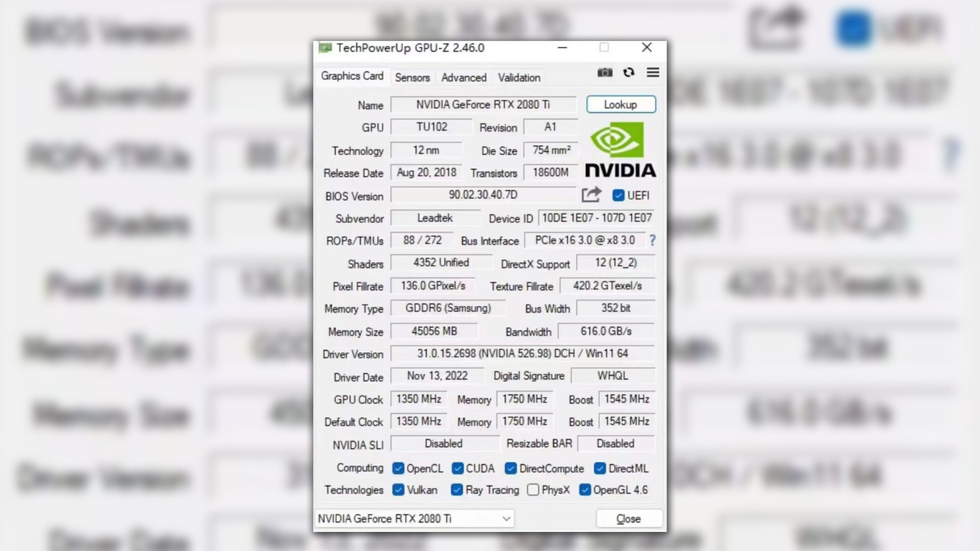Open the GPU selection dropdown
Viewport: 980px width, 551px height.
pos(415,518)
